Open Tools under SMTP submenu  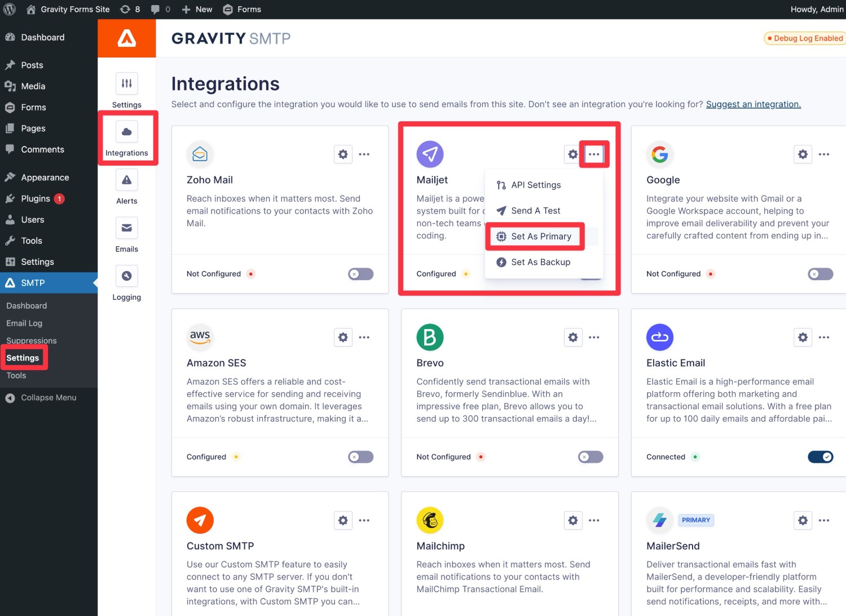pos(16,375)
